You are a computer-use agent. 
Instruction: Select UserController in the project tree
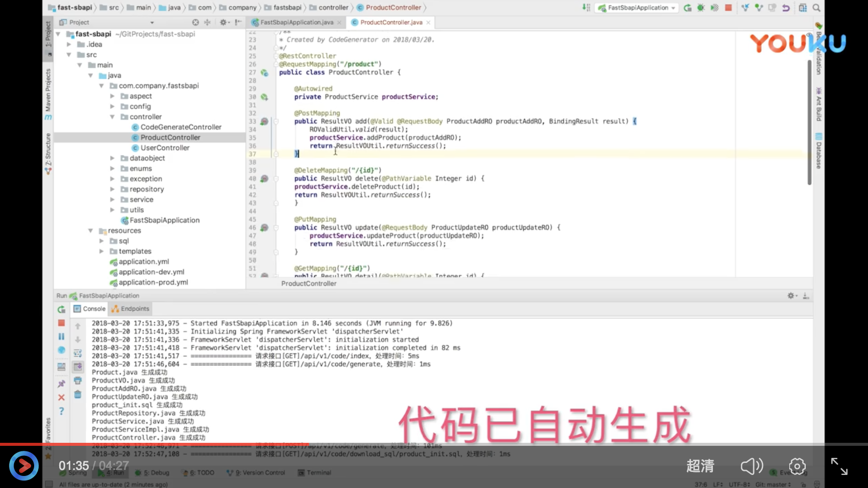pyautogui.click(x=160, y=148)
